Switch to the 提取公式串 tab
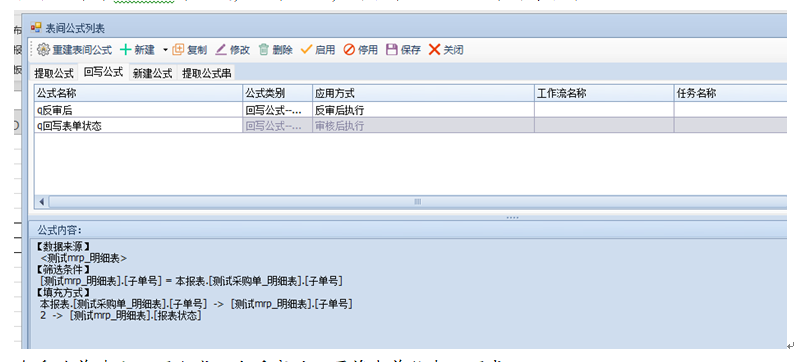 [207, 73]
